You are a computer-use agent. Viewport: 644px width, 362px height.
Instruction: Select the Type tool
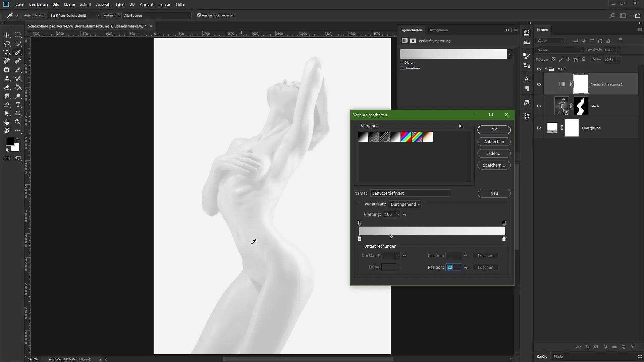pyautogui.click(x=18, y=105)
